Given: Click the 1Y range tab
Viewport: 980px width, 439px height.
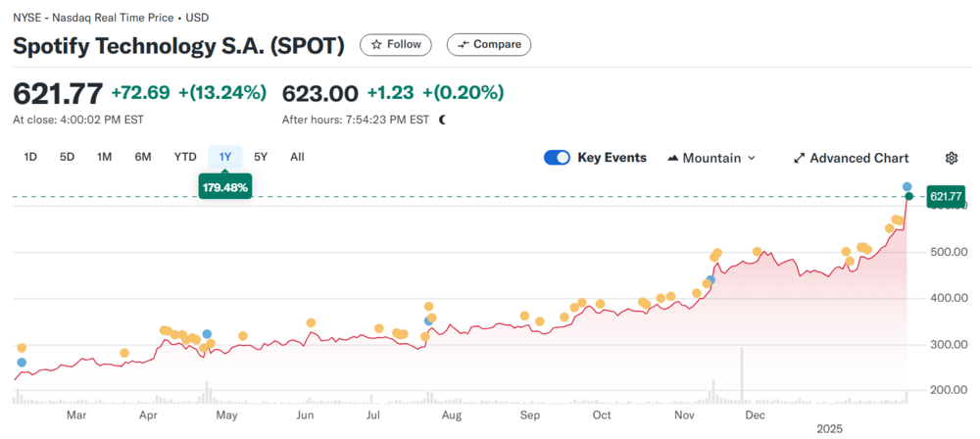Looking at the screenshot, I should [x=224, y=157].
